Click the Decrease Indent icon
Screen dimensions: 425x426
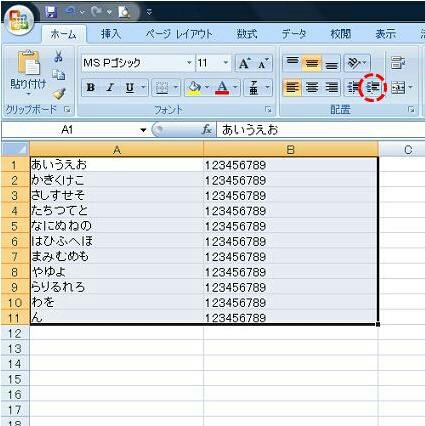tap(353, 88)
